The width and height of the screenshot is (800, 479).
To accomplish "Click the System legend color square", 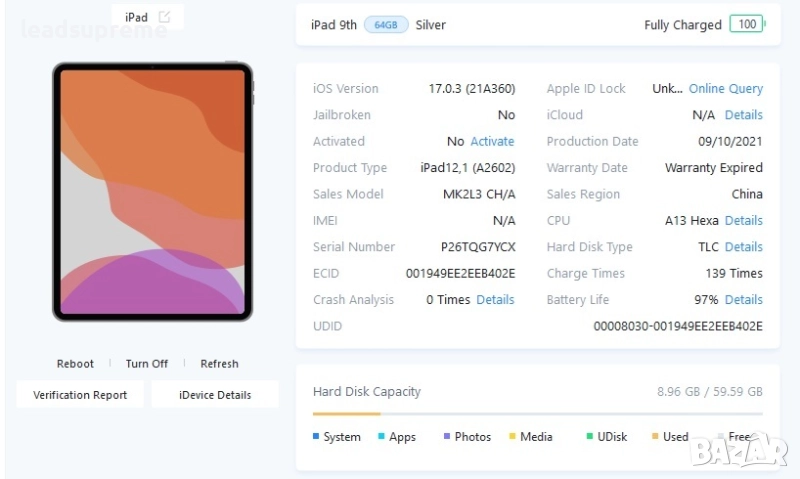I will (x=316, y=436).
